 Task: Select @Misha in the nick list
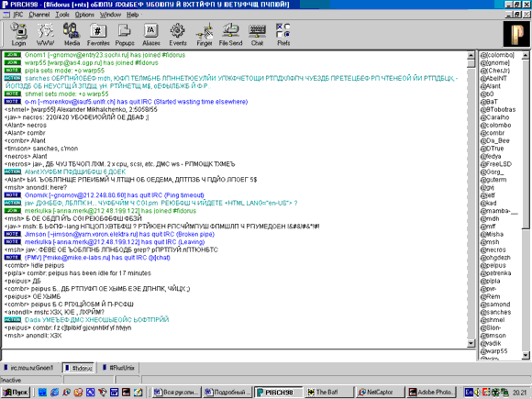492,235
